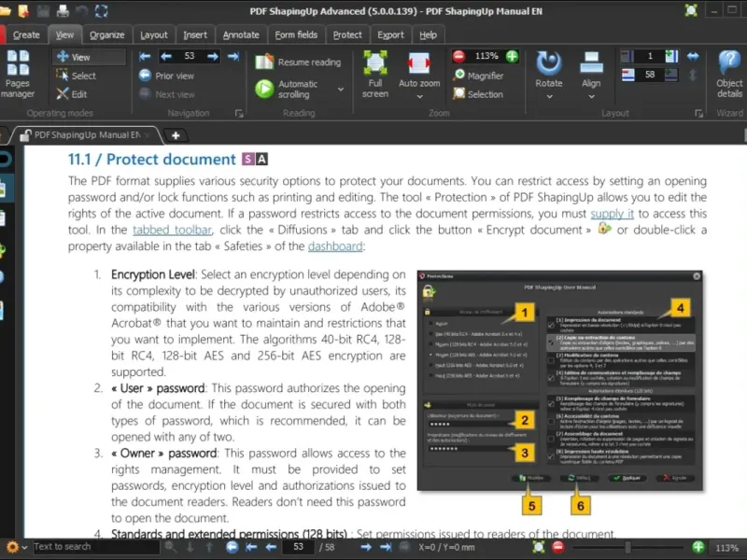The width and height of the screenshot is (747, 560).
Task: Open Layout group dialog launcher
Action: 698,113
